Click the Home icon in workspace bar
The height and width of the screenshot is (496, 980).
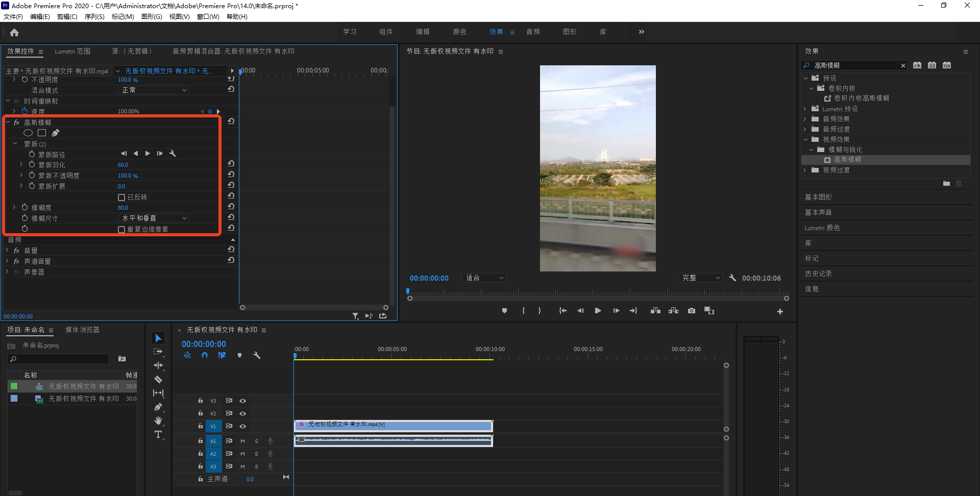(x=14, y=32)
